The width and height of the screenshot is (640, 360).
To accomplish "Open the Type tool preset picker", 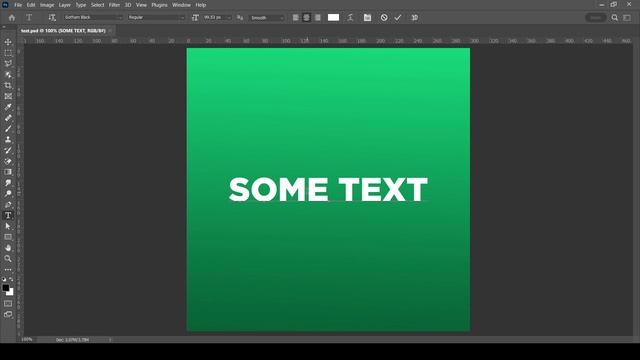I will [x=29, y=18].
